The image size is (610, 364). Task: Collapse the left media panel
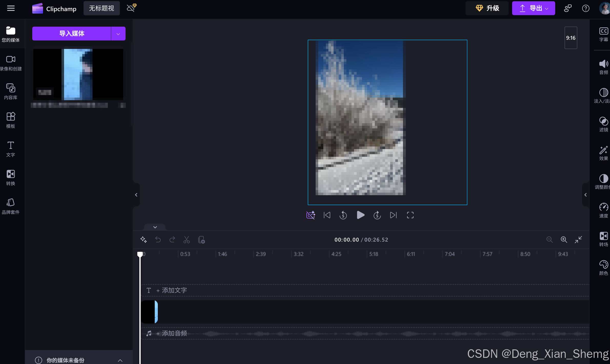click(x=136, y=195)
